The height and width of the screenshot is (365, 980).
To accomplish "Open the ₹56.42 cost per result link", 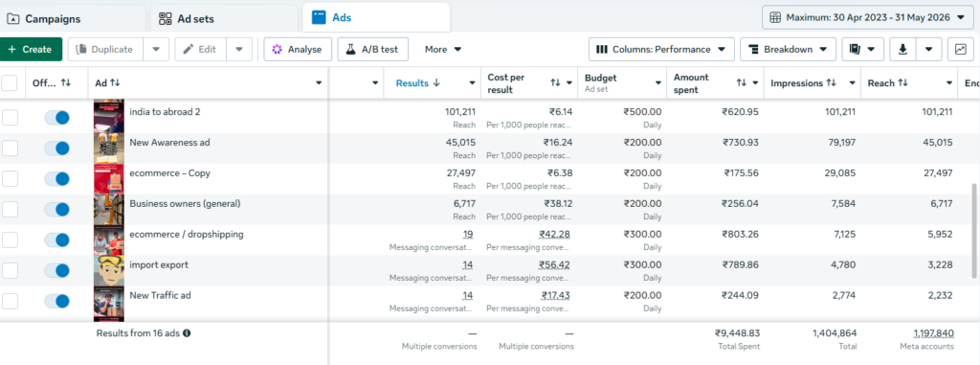I will click(x=554, y=264).
